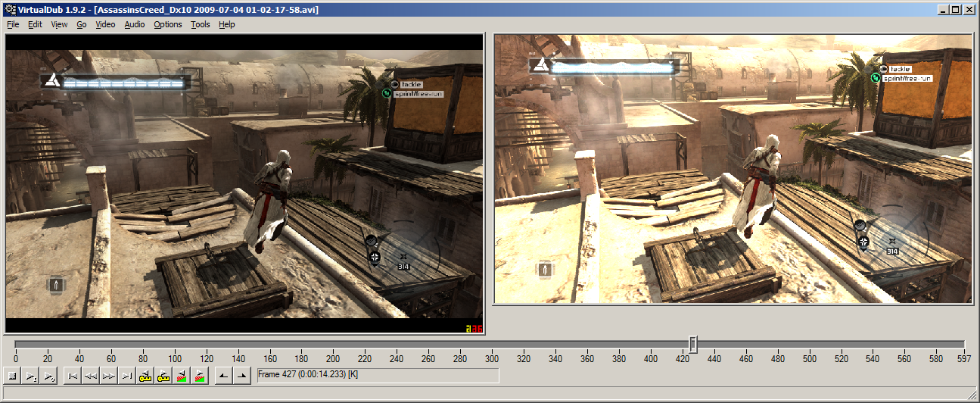Image resolution: width=980 pixels, height=403 pixels.
Task: Seek to previous scene change
Action: pos(182,376)
